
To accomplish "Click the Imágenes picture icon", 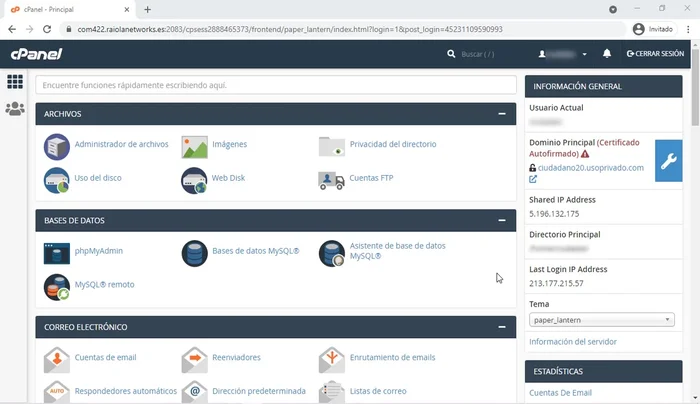I will (194, 146).
